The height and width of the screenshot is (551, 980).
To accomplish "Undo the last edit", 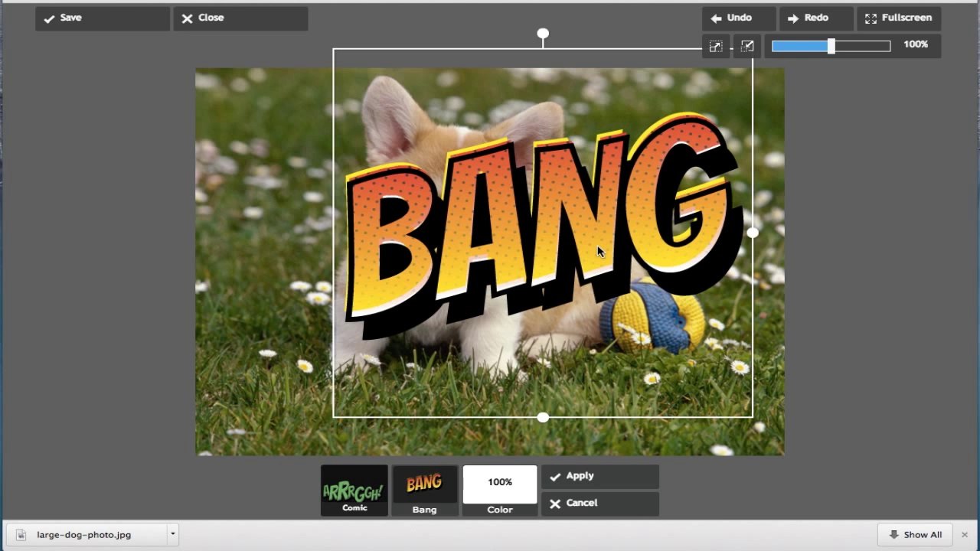I will (x=739, y=18).
